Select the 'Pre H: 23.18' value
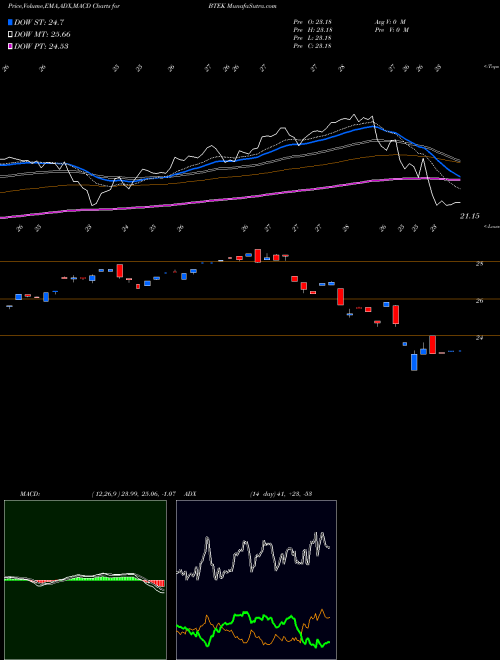 (313, 30)
